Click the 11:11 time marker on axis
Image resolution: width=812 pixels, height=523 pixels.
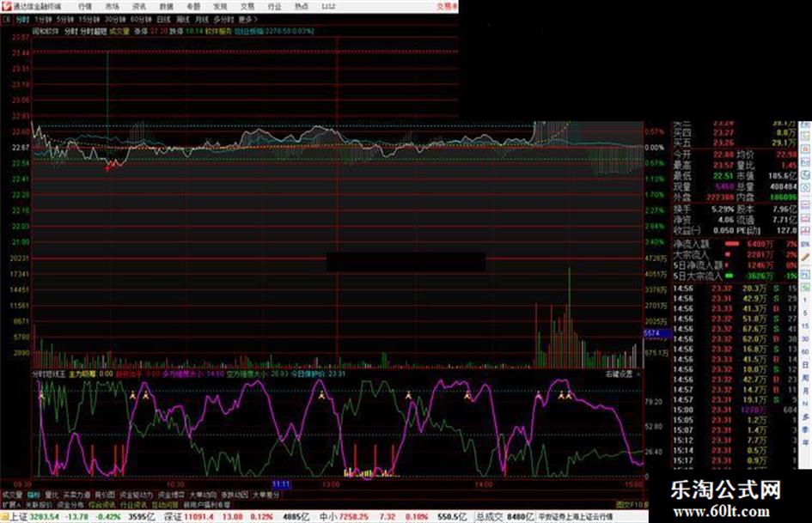[x=281, y=484]
